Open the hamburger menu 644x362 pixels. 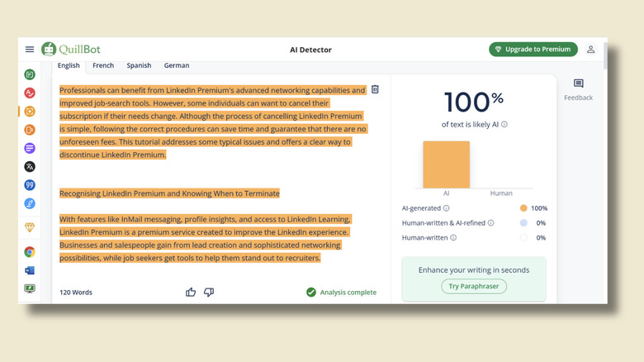pyautogui.click(x=30, y=50)
